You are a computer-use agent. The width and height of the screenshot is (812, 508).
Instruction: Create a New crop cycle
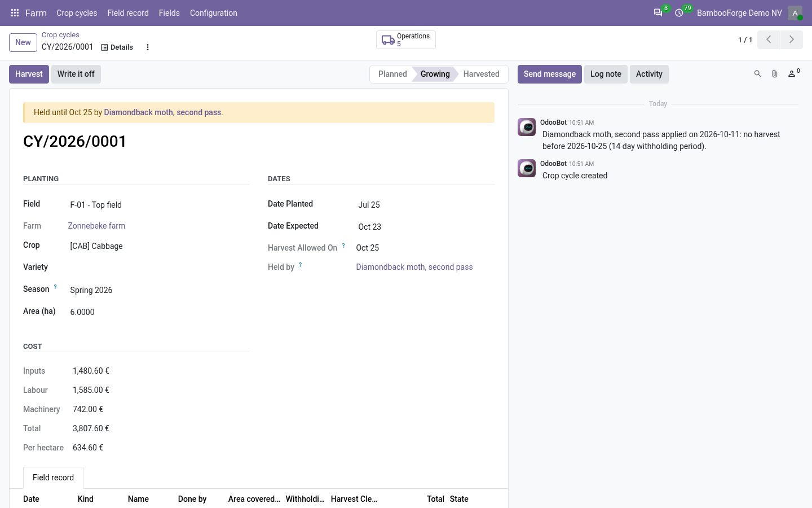(x=23, y=42)
